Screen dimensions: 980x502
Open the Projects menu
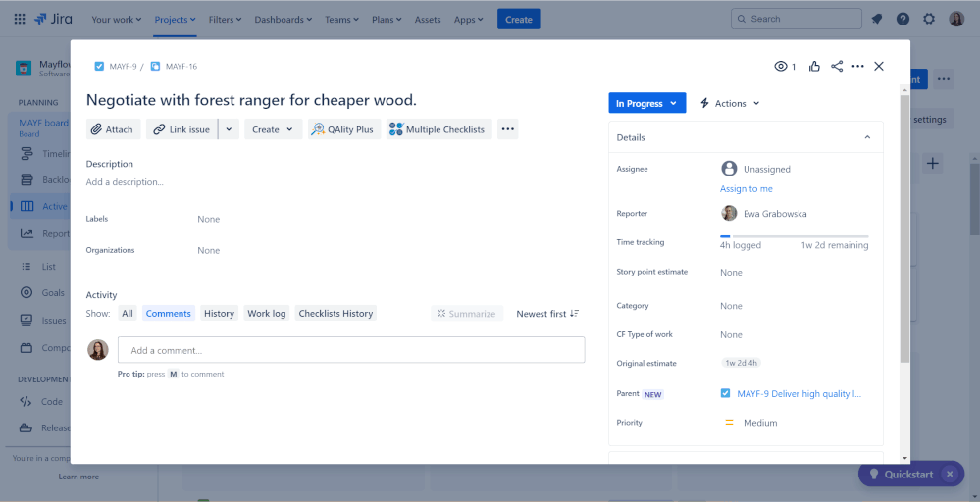(x=175, y=20)
